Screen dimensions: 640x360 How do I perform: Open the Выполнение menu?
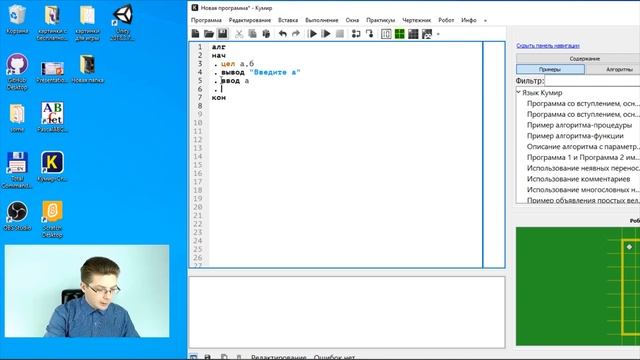click(x=322, y=20)
